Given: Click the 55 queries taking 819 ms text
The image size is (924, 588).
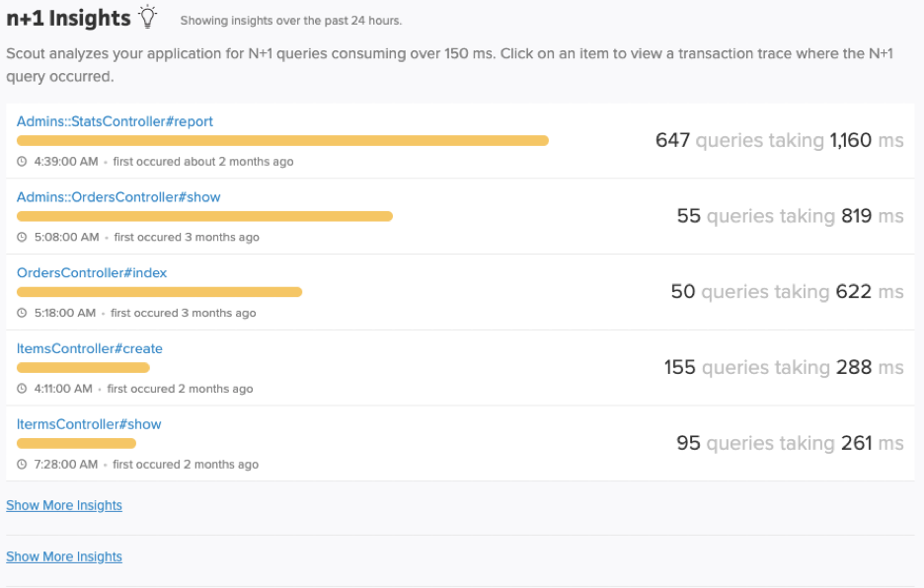Looking at the screenshot, I should tap(790, 216).
